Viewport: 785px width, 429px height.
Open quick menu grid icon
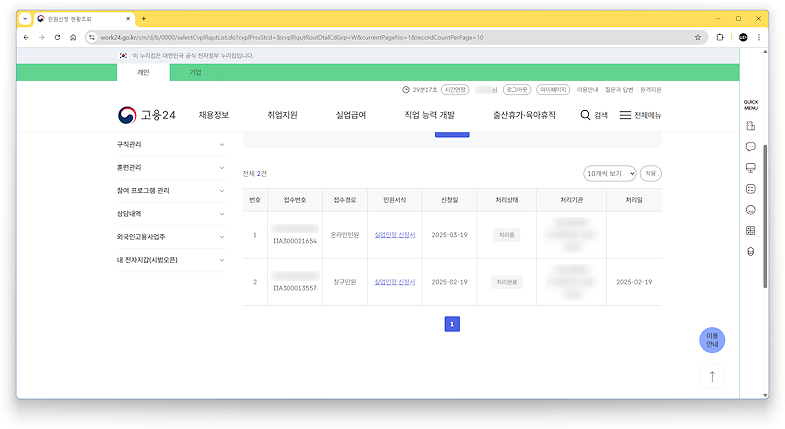750,231
